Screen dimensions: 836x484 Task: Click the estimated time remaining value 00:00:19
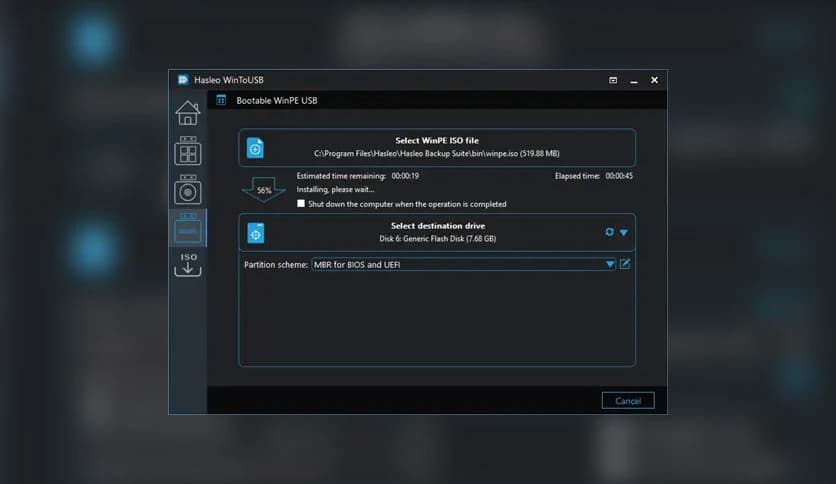tap(405, 176)
